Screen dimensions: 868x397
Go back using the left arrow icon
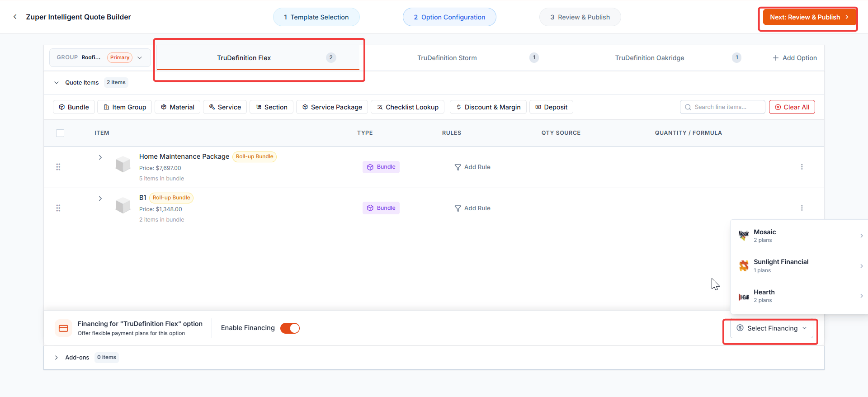coord(15,17)
